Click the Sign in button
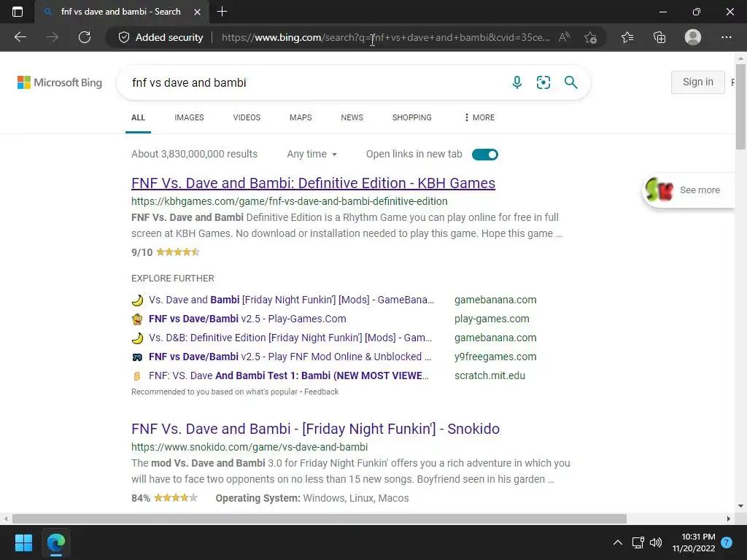Image resolution: width=747 pixels, height=560 pixels. [698, 82]
